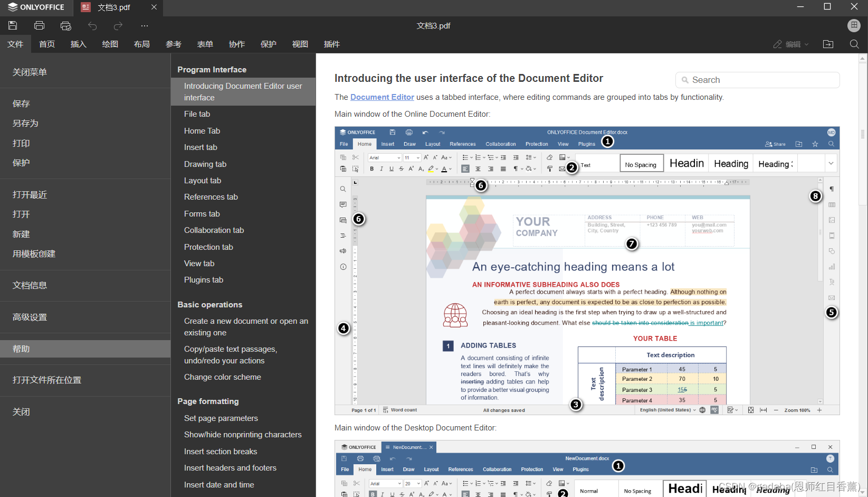
Task: Click the Redo arrow icon
Action: [118, 25]
